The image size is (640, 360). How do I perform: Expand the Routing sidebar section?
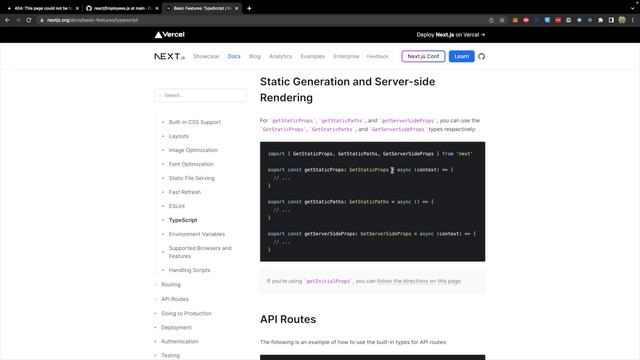click(x=171, y=284)
